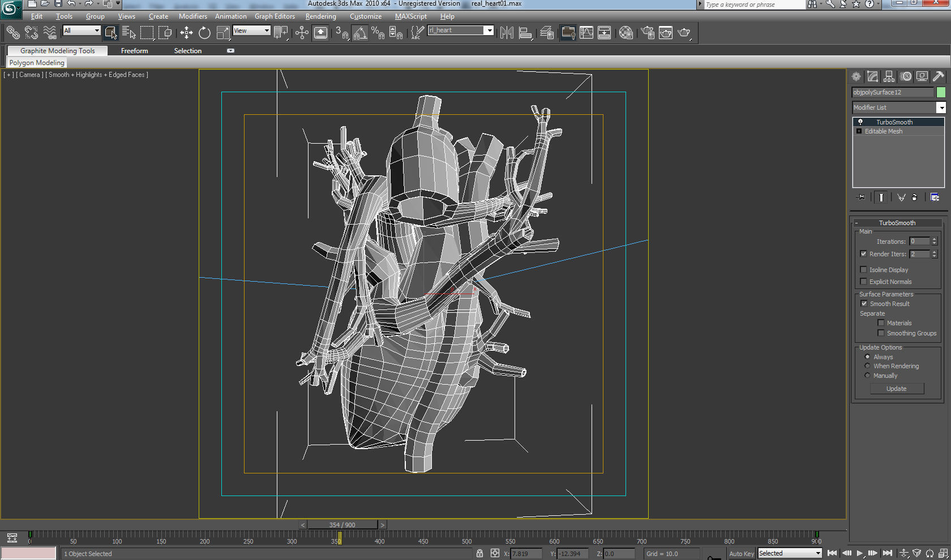This screenshot has width=951, height=560.
Task: Switch to the Display command panel
Action: tap(922, 76)
